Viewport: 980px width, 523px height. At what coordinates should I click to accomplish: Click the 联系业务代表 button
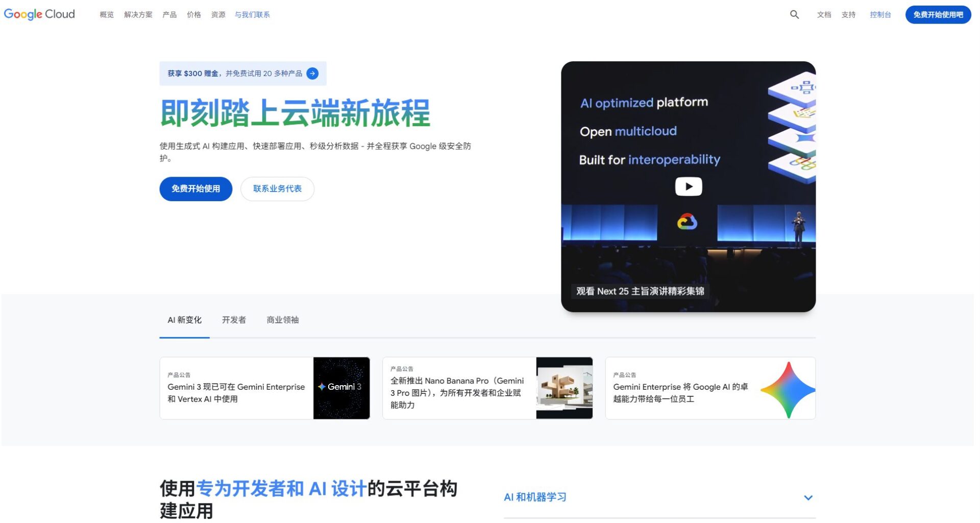click(277, 188)
